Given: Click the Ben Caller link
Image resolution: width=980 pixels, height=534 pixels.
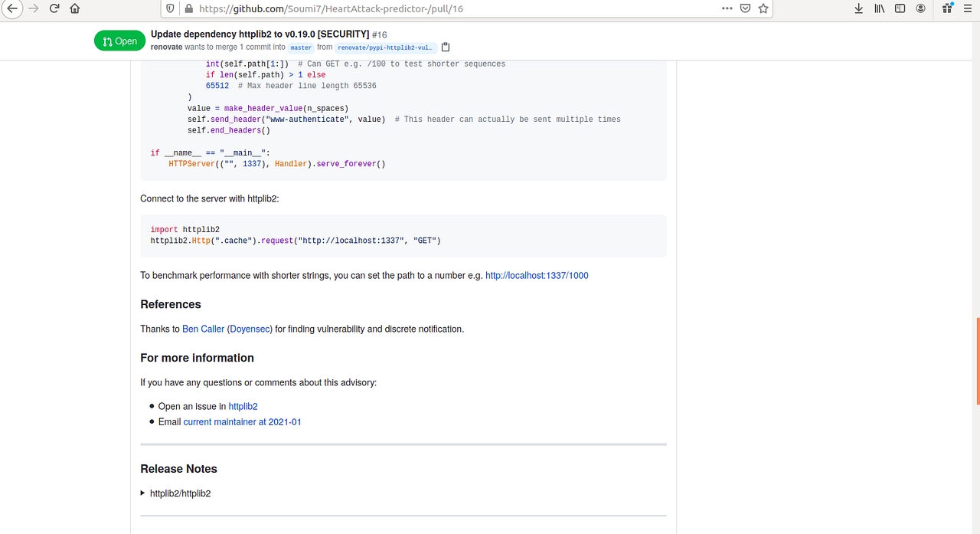Looking at the screenshot, I should pos(202,329).
